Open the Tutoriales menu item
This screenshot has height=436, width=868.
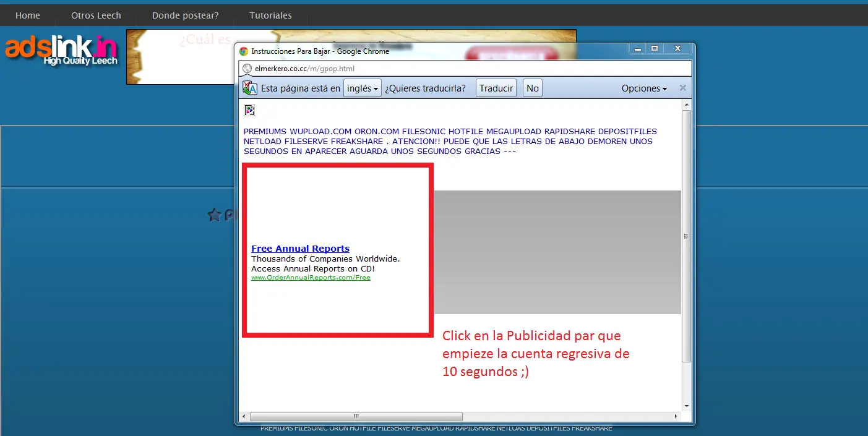270,15
